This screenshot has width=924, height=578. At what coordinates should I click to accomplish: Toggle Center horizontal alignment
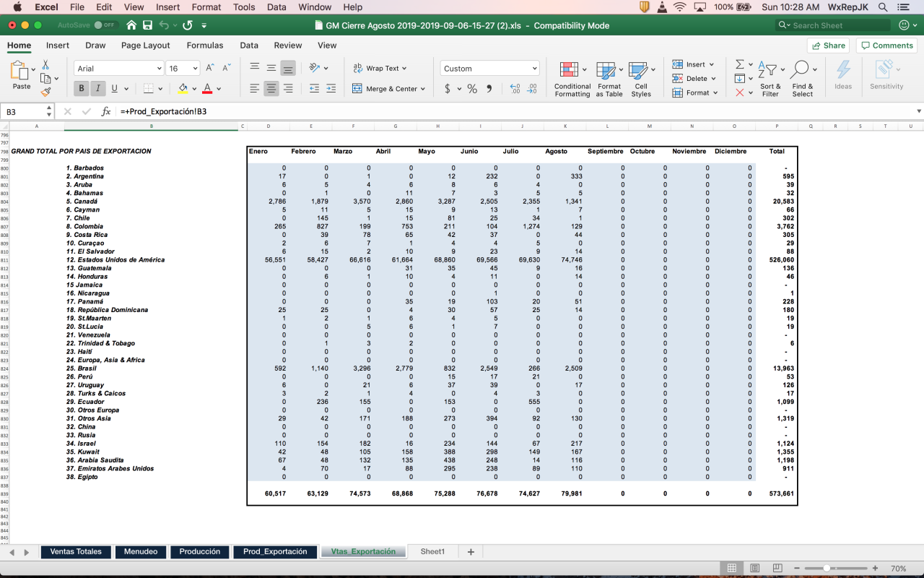click(271, 89)
